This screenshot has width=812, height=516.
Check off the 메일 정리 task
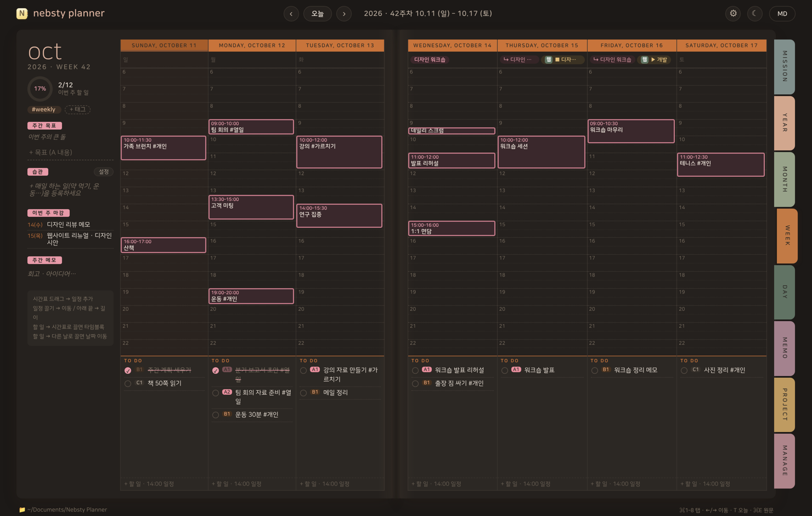click(303, 393)
